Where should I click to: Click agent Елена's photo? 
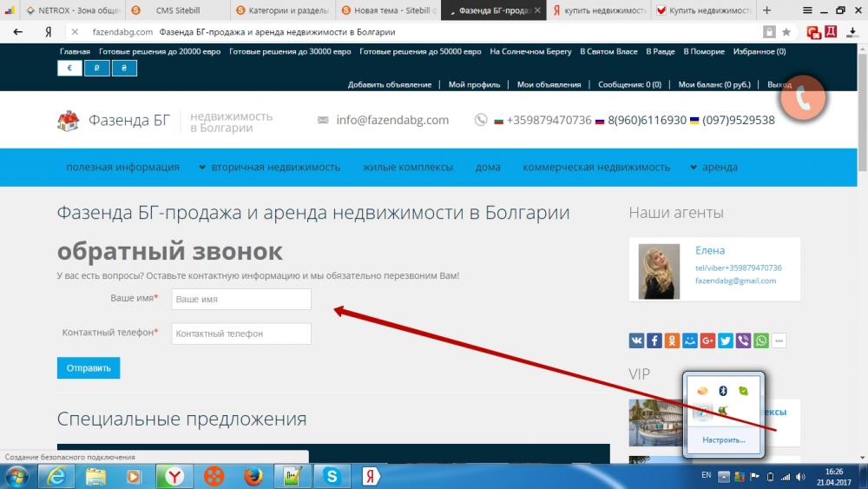click(x=659, y=271)
